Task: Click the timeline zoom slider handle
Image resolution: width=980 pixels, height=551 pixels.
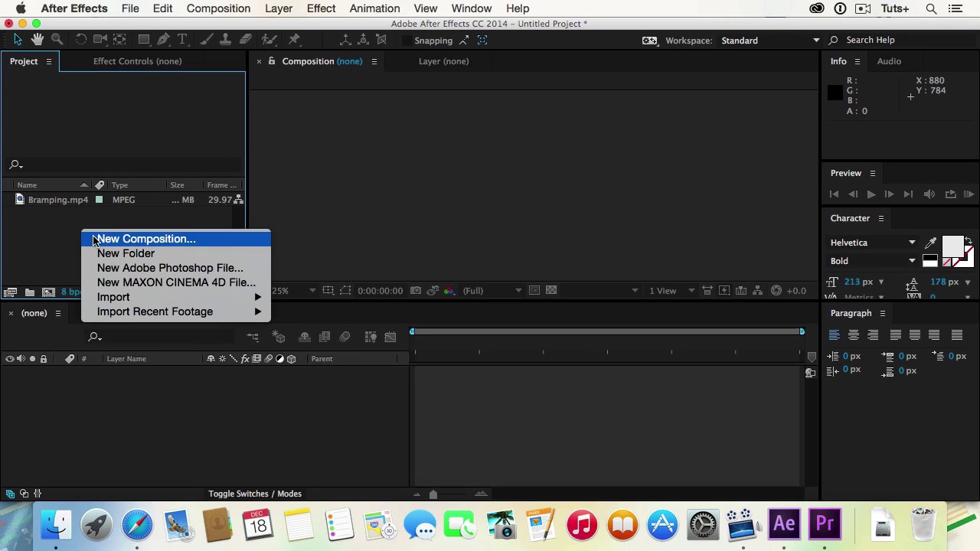Action: [433, 494]
